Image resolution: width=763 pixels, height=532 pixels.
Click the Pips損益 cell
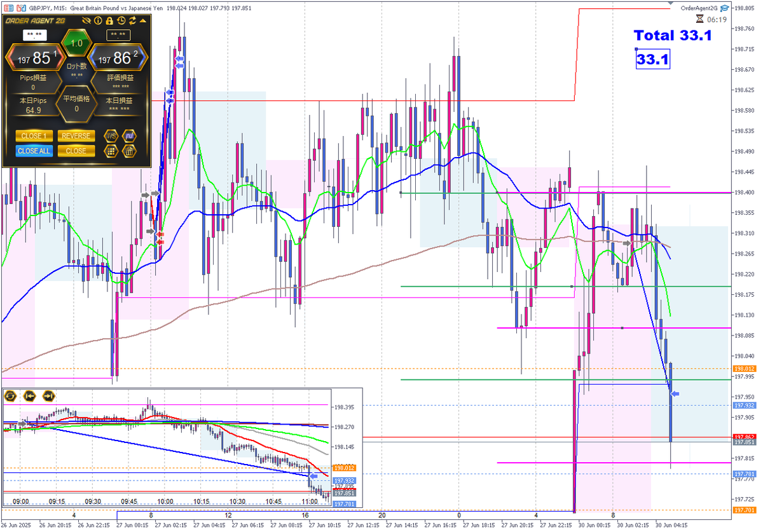(x=33, y=81)
